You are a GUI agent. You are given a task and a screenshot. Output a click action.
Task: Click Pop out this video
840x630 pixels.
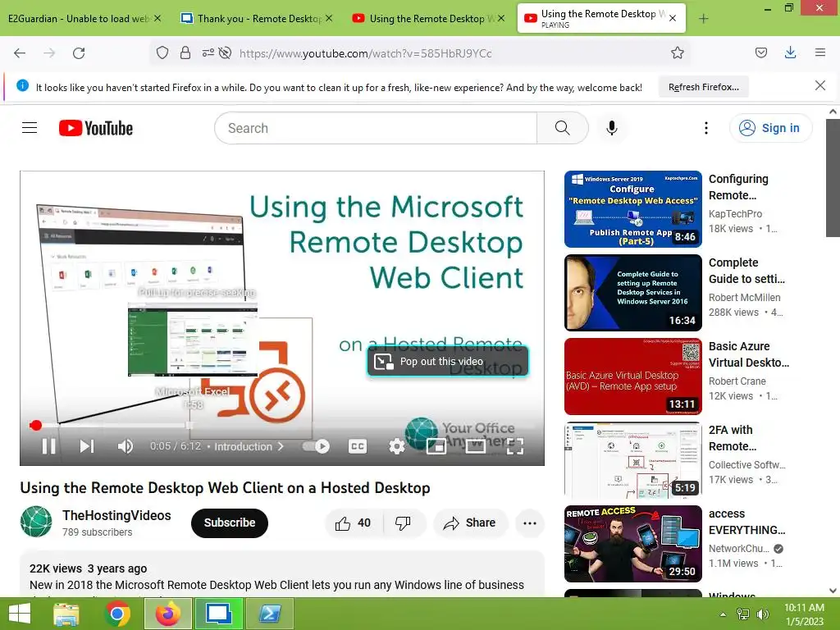[448, 362]
